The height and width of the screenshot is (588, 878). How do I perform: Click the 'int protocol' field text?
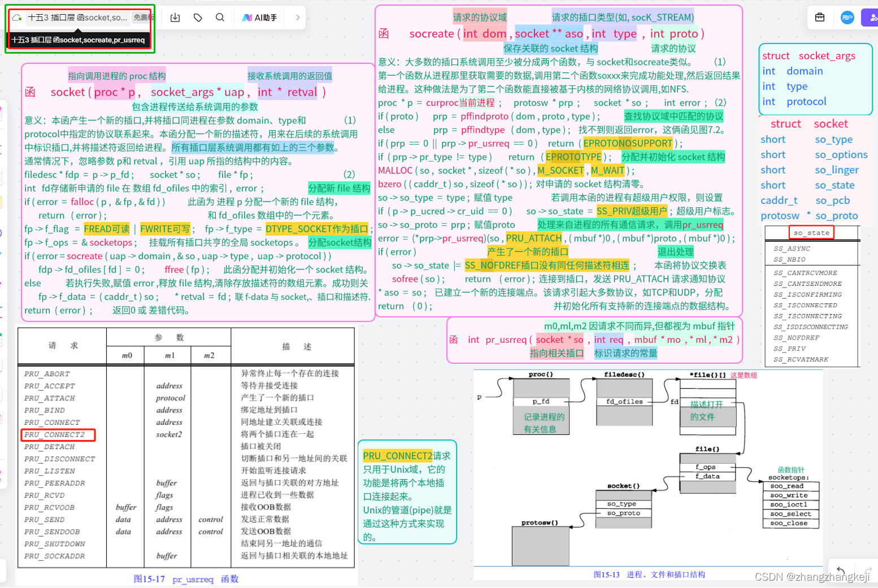(x=794, y=102)
